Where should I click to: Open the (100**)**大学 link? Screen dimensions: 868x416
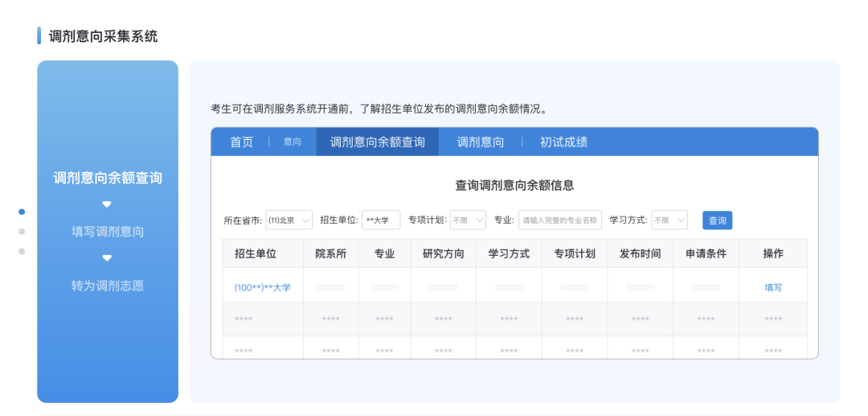tap(263, 287)
